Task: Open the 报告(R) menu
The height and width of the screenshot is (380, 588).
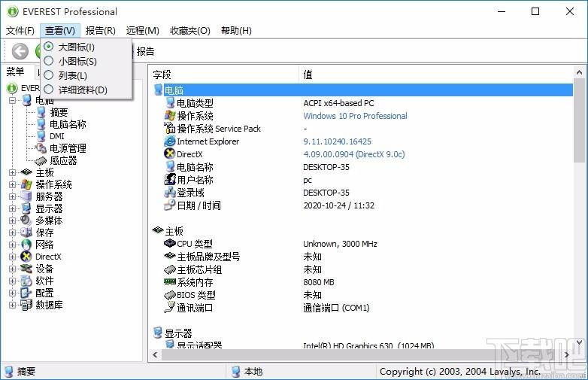Action: pyautogui.click(x=101, y=30)
